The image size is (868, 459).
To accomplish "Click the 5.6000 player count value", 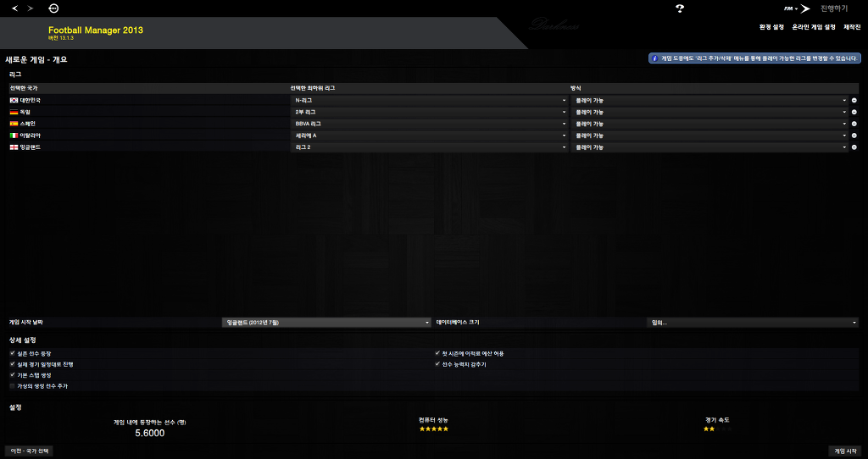I will click(x=149, y=433).
